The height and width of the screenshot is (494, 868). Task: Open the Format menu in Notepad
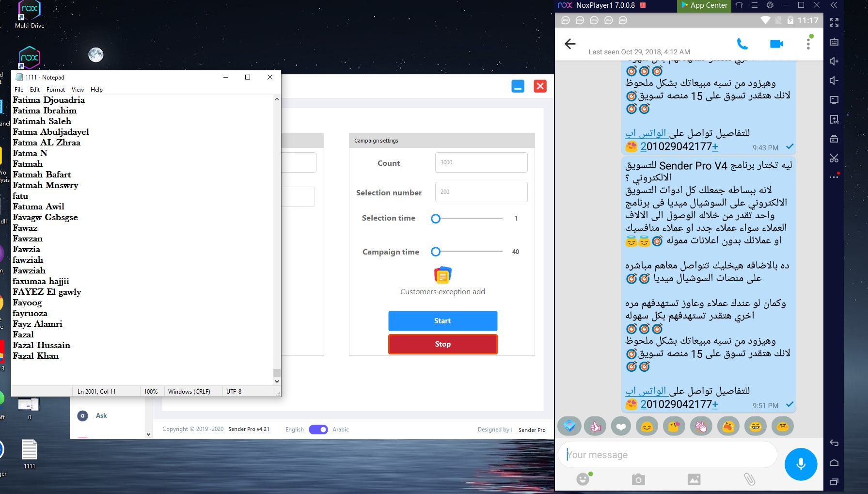coord(56,90)
